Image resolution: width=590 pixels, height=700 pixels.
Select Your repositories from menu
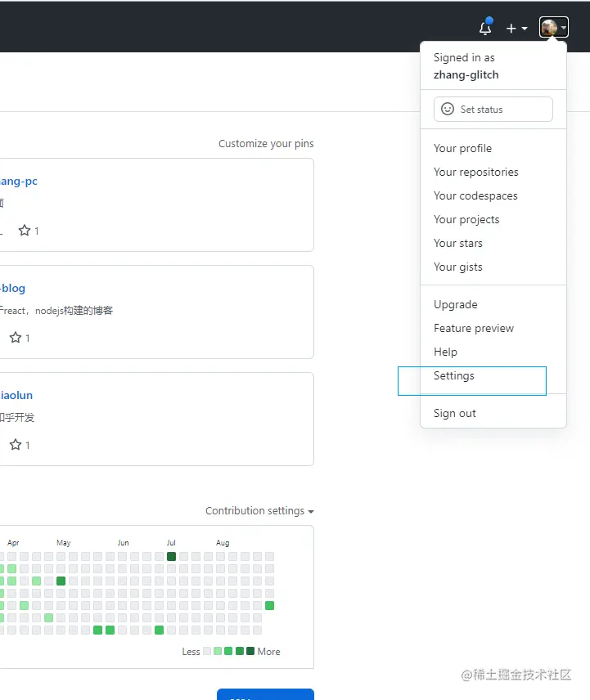(x=475, y=173)
